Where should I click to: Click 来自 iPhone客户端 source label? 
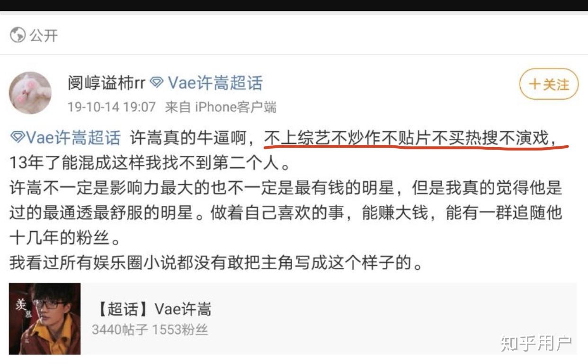(221, 107)
